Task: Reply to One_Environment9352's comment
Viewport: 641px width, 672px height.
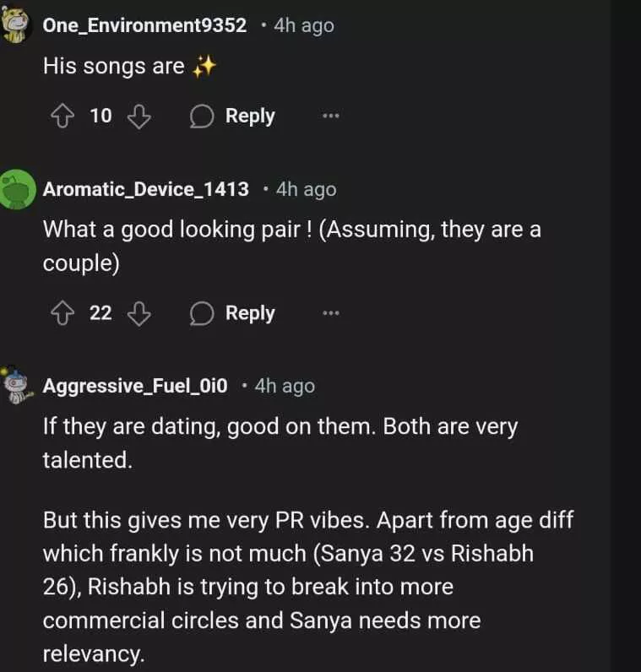Action: pyautogui.click(x=233, y=117)
